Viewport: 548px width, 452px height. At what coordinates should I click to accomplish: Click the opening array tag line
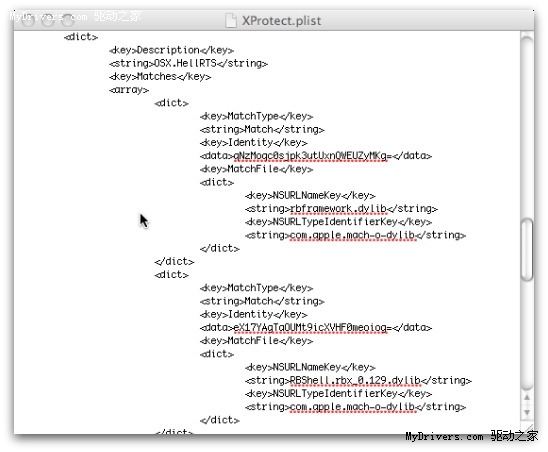click(129, 90)
